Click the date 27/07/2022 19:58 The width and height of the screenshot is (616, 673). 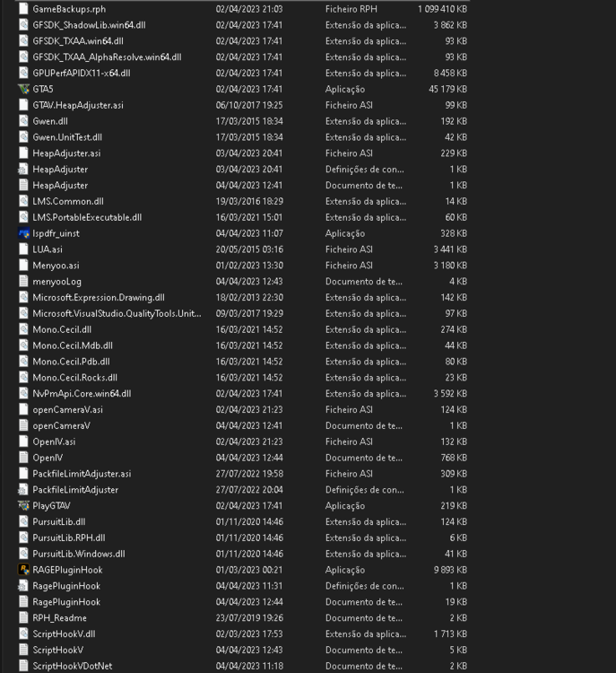(x=249, y=474)
